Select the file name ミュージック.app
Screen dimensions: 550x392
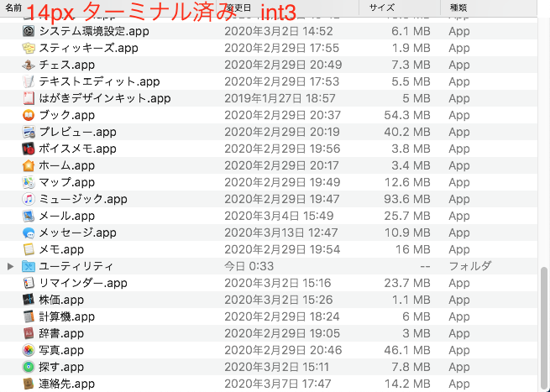pyautogui.click(x=83, y=199)
